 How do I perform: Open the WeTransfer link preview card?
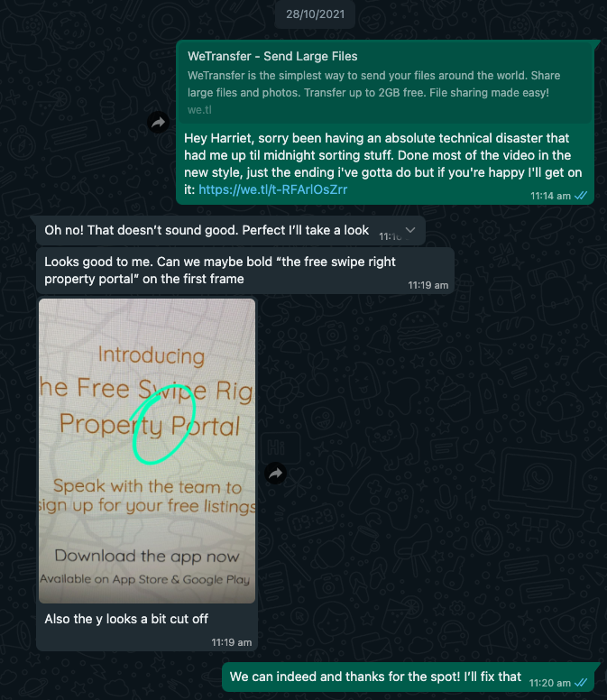[x=385, y=83]
